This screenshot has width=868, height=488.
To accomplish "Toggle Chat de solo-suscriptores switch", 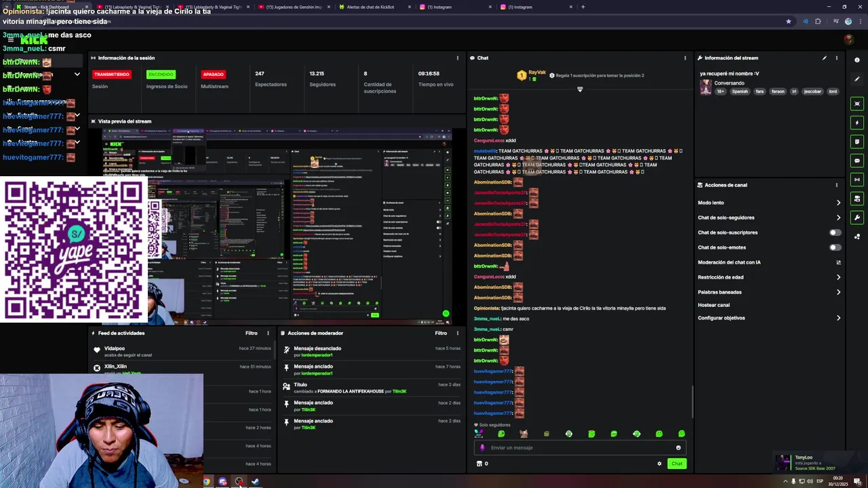I will point(835,232).
